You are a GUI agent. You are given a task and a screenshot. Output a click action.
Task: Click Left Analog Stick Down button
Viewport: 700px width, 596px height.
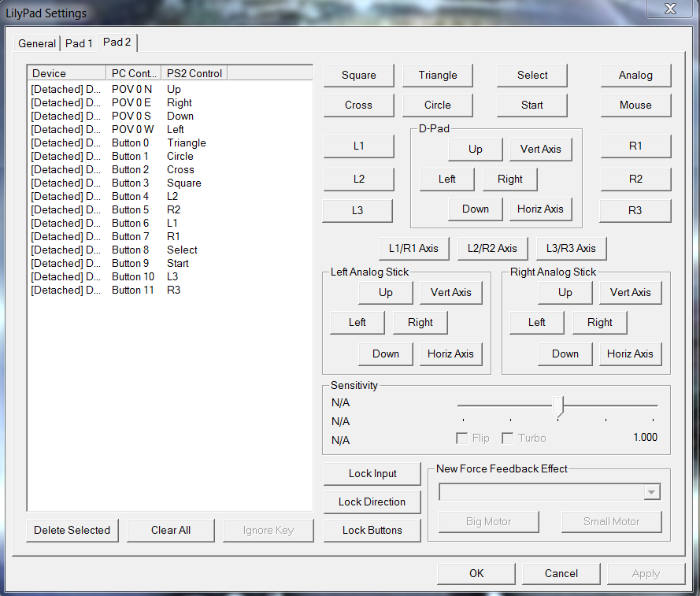pos(386,354)
